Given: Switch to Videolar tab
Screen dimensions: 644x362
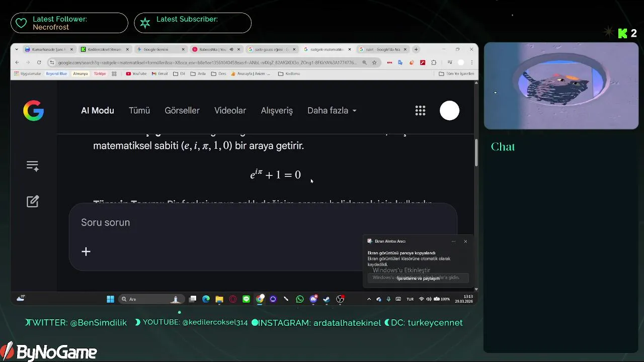Looking at the screenshot, I should pos(230,111).
